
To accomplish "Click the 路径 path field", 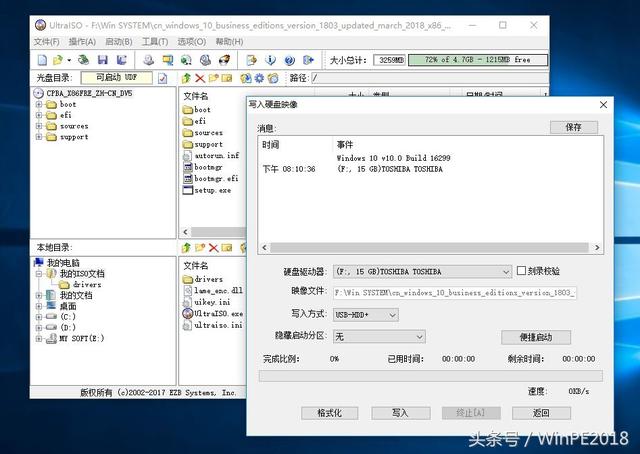I will (430, 78).
